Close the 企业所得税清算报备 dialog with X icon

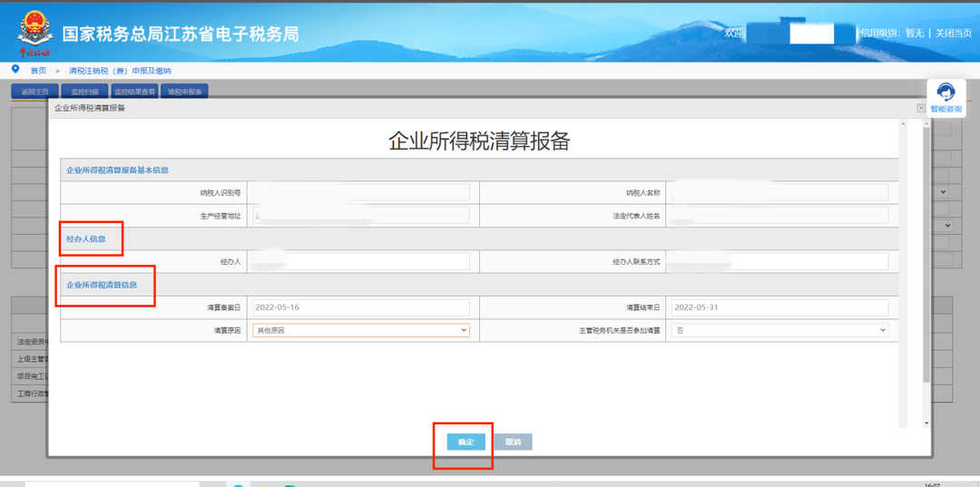click(921, 108)
